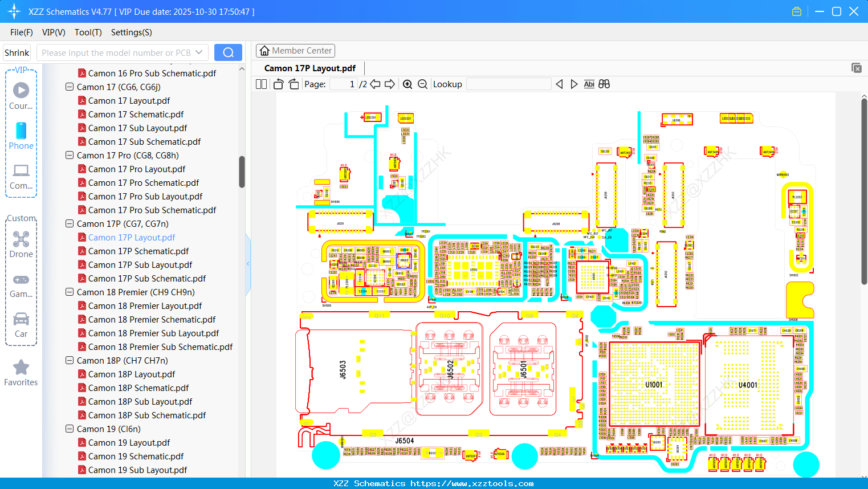This screenshot has height=489, width=868.
Task: Open the Settings(S) menu
Action: point(132,32)
